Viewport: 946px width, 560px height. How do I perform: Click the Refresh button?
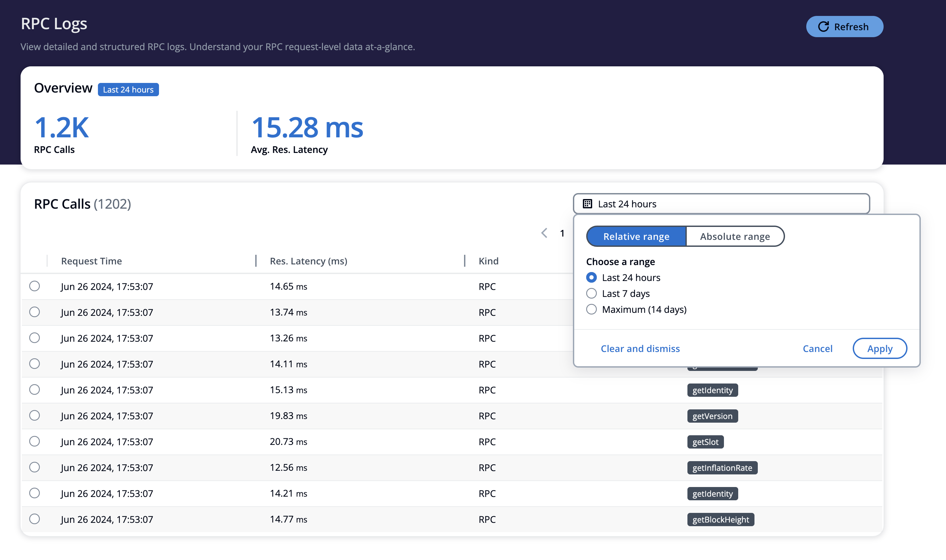(844, 27)
